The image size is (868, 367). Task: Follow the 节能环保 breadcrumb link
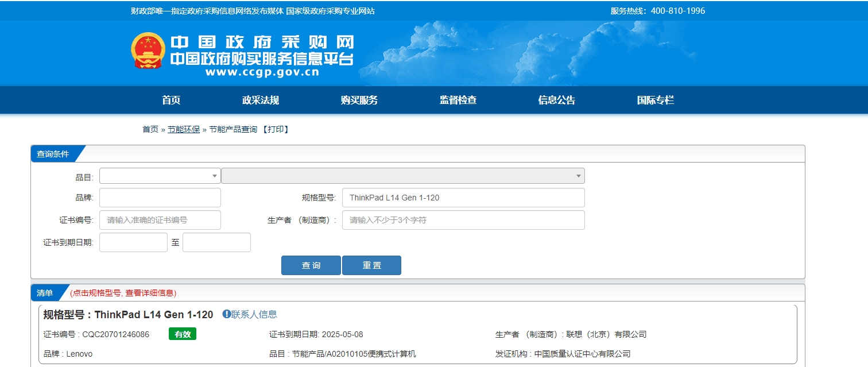[x=184, y=130]
